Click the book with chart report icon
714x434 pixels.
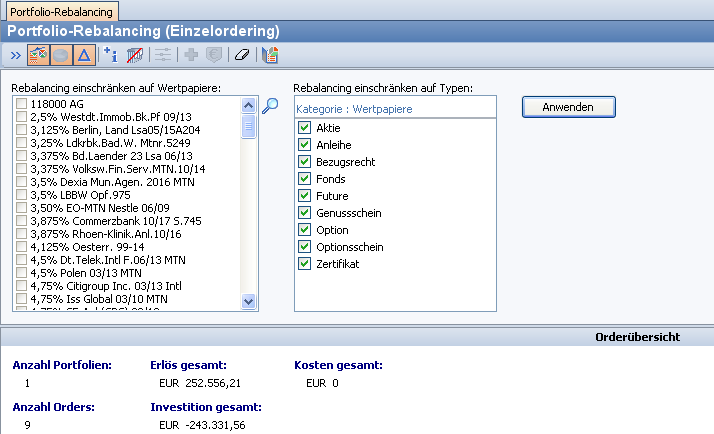[x=269, y=56]
